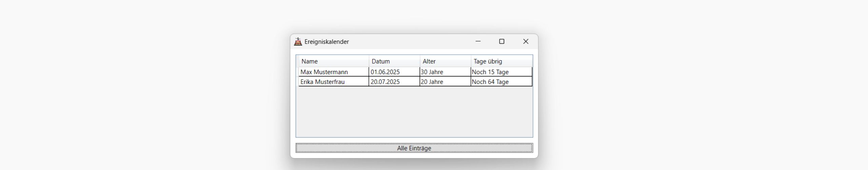Select the 20 Jahre age cell
This screenshot has height=170, width=868.
click(x=432, y=82)
